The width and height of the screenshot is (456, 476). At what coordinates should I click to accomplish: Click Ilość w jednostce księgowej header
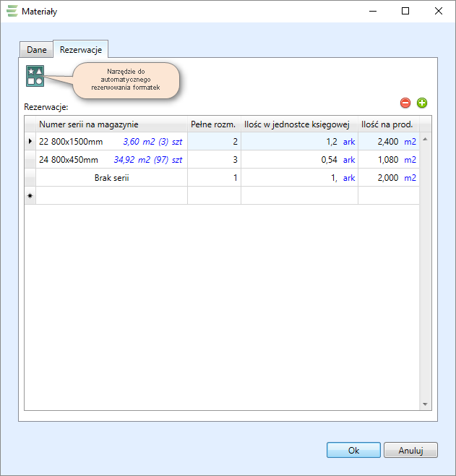pyautogui.click(x=298, y=124)
